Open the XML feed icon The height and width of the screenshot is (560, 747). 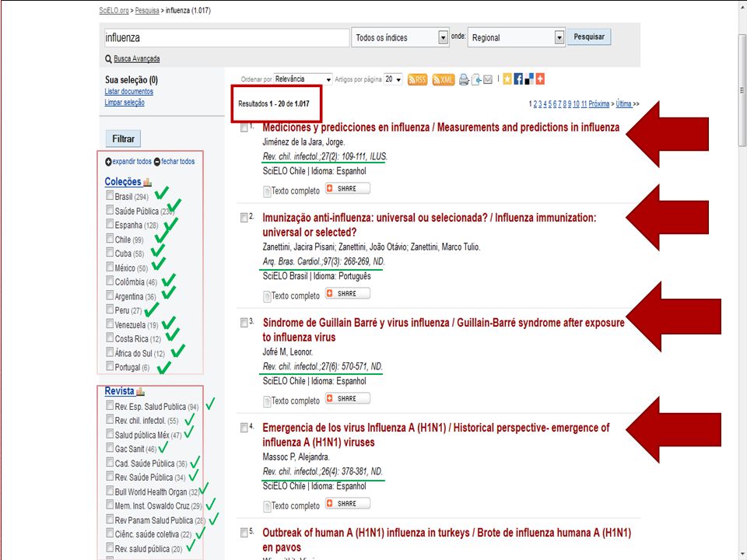443,79
